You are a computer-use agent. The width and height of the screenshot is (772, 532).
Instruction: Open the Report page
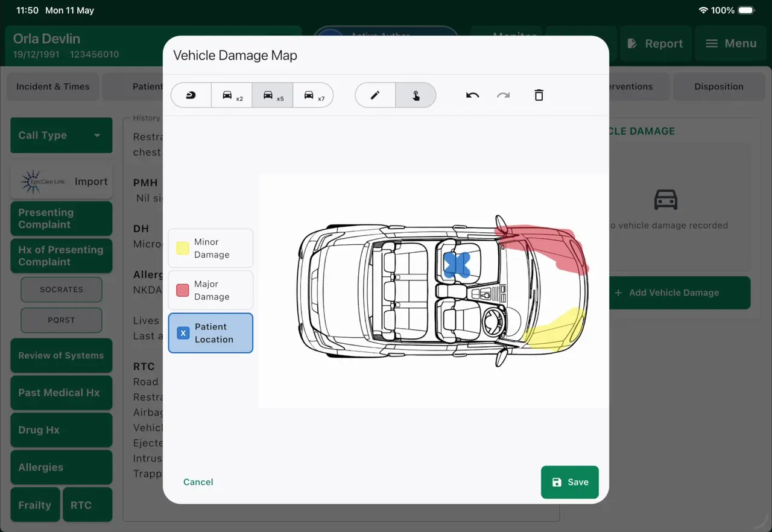(656, 43)
